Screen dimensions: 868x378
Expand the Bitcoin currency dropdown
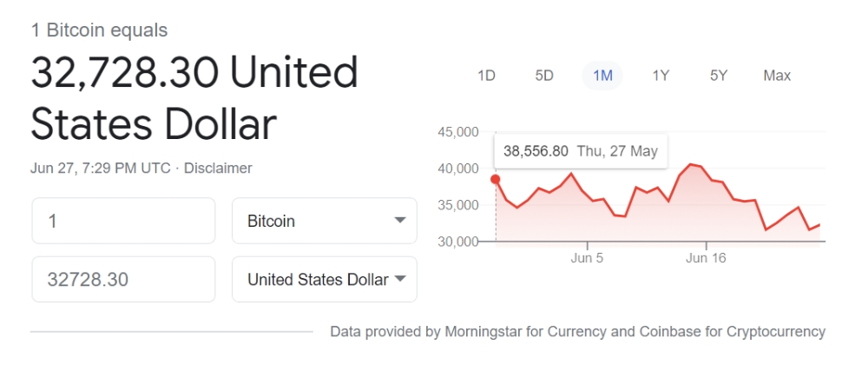tap(324, 221)
